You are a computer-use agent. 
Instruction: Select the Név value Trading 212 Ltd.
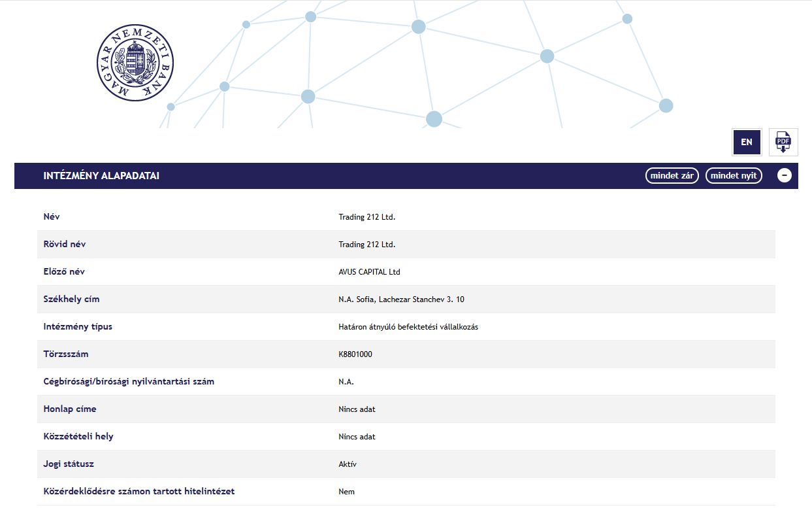point(367,217)
